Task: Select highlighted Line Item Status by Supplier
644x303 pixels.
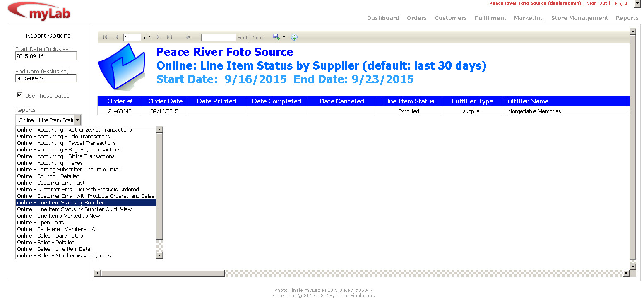Action: [87, 202]
